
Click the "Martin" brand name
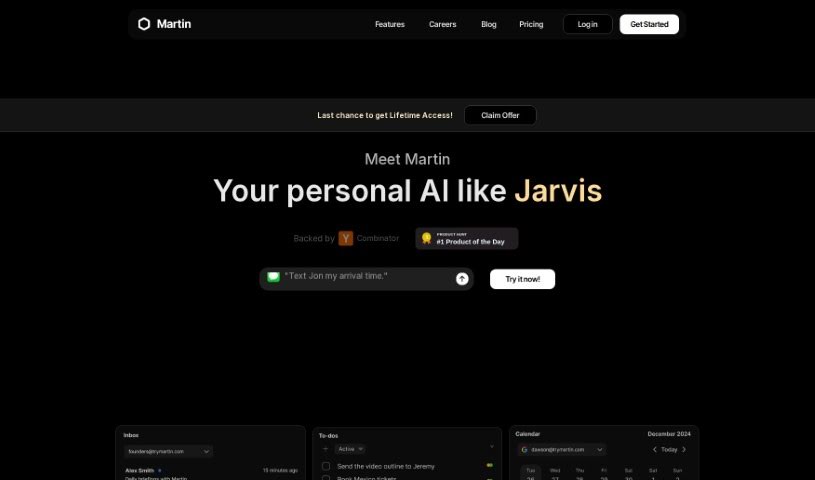click(174, 24)
